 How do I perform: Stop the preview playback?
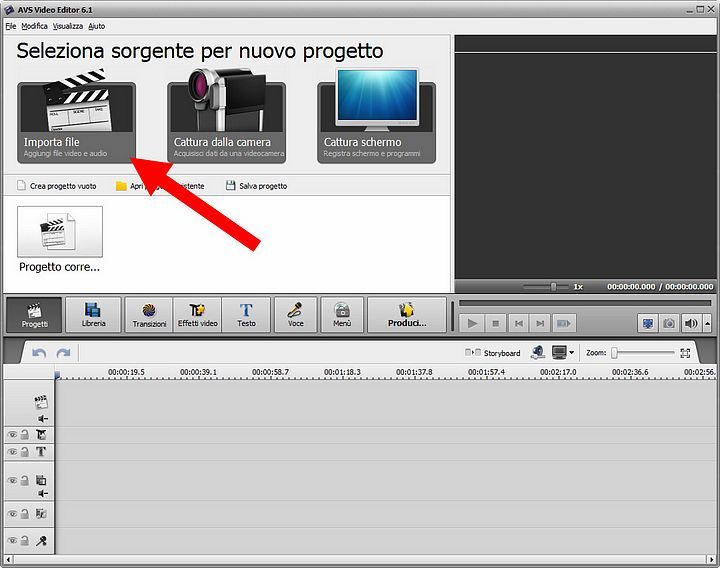(495, 323)
